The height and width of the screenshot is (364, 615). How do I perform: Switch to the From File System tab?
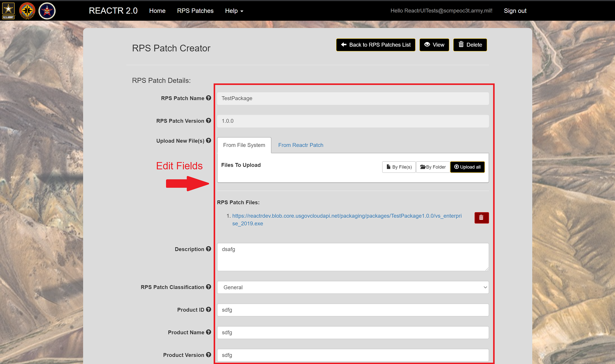pyautogui.click(x=244, y=145)
